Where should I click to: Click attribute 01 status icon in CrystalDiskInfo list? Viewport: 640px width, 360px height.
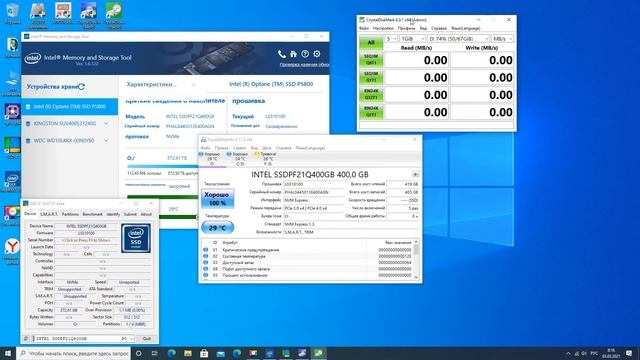click(206, 250)
